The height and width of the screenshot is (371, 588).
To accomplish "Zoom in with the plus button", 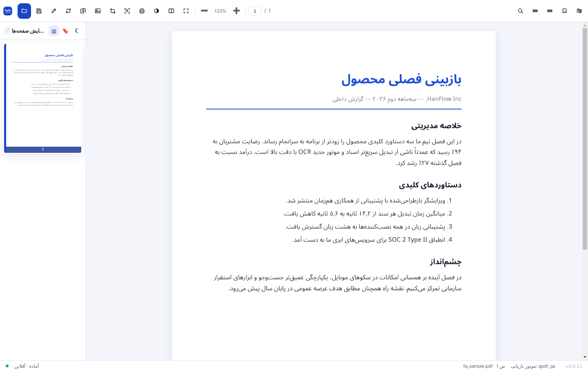I will [x=236, y=11].
